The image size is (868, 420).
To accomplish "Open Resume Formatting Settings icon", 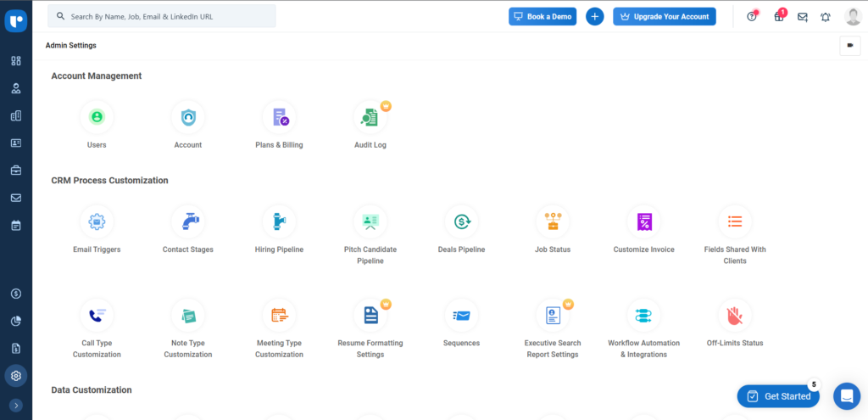I will click(x=370, y=316).
